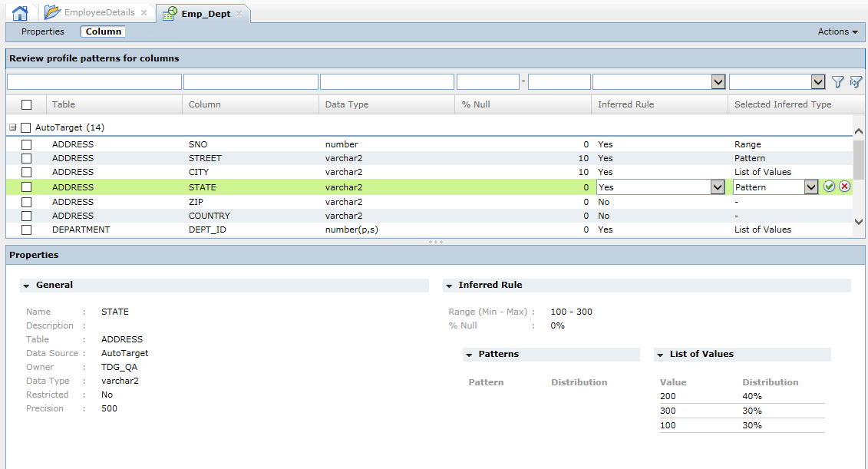
Task: Click the EmployeeDetails folder icon
Action: pyautogui.click(x=52, y=12)
